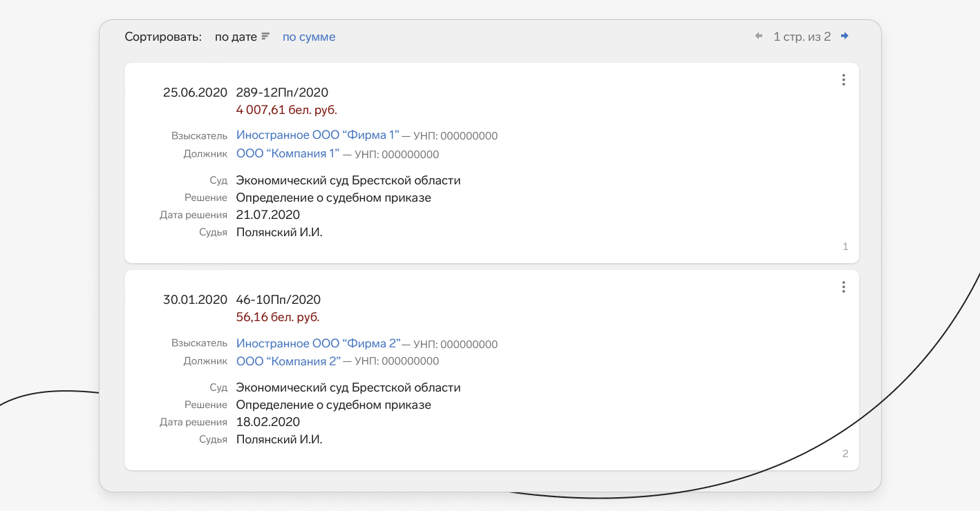Open ООО “Компания 1” debtor link
Screen dimensions: 980x511
pos(288,153)
